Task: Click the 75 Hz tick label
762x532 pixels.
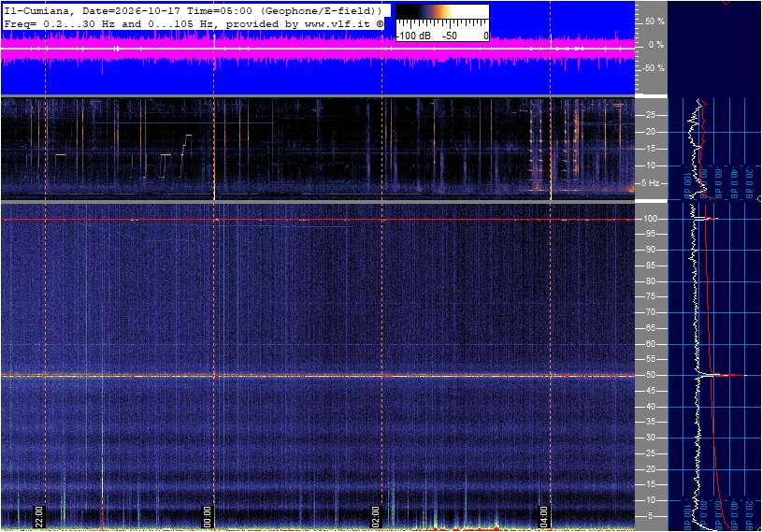Action: point(650,296)
